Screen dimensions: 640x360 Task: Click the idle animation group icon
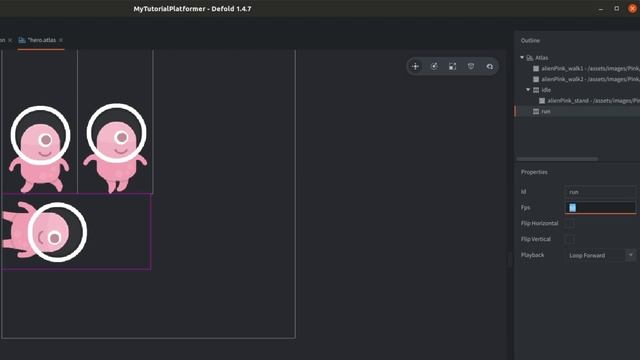(536, 90)
